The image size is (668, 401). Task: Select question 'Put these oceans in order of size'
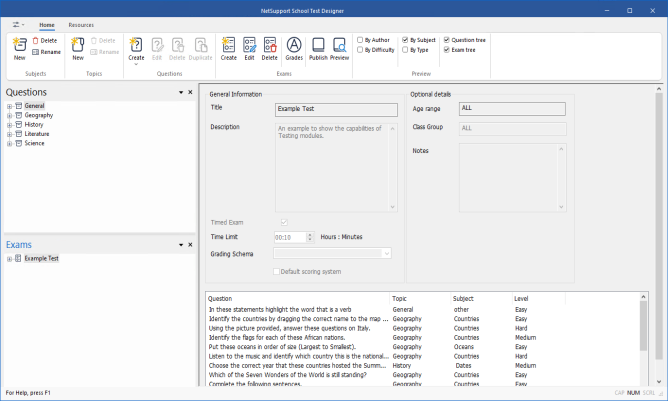point(282,347)
